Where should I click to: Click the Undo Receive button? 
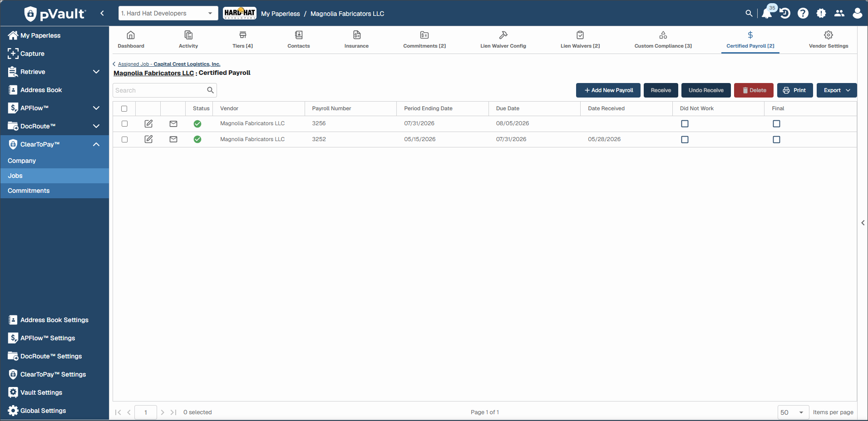tap(706, 90)
